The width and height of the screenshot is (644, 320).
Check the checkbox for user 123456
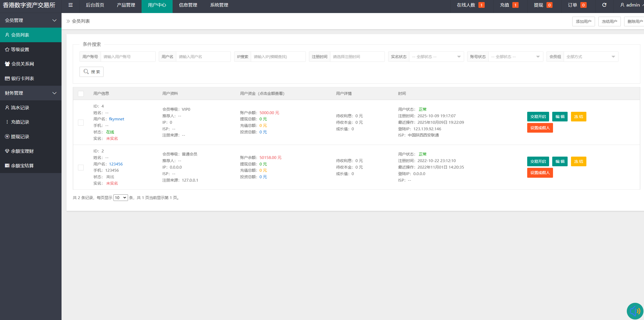[81, 167]
